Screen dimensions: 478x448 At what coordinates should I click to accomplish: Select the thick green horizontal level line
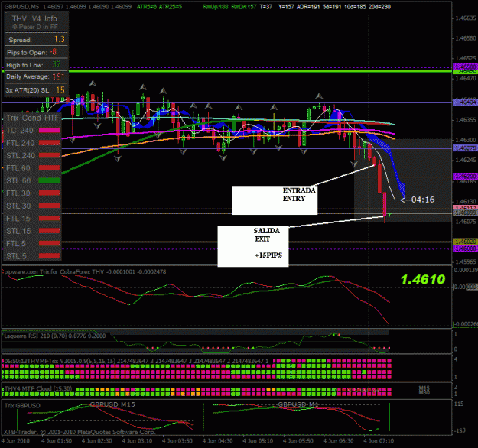pyautogui.click(x=260, y=71)
